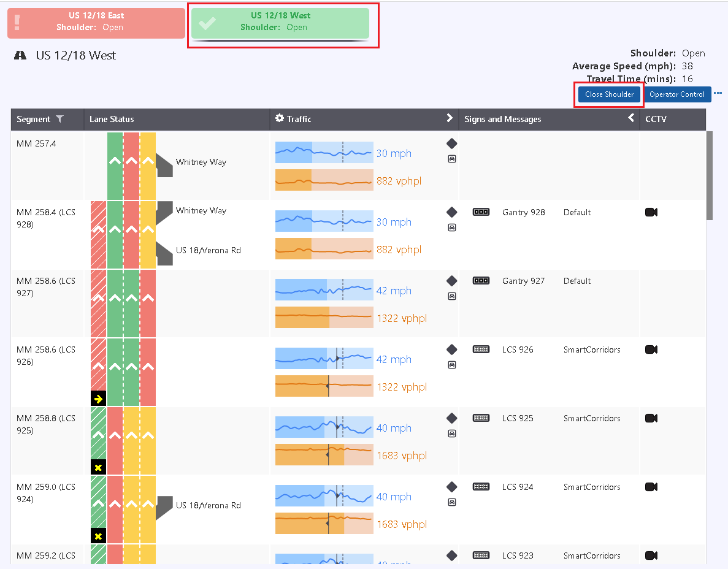Click vehicle detector icon in Gantry 927 row
Image resolution: width=728 pixels, height=569 pixels.
point(452,296)
